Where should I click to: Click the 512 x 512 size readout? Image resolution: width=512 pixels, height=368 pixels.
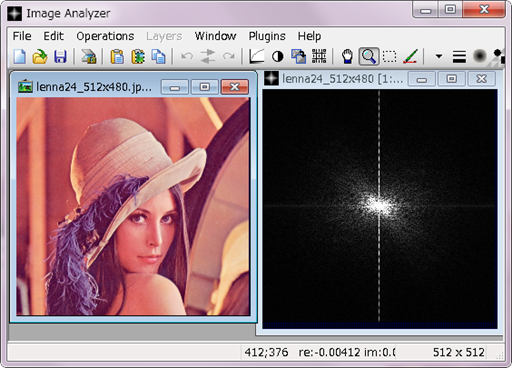pos(458,352)
